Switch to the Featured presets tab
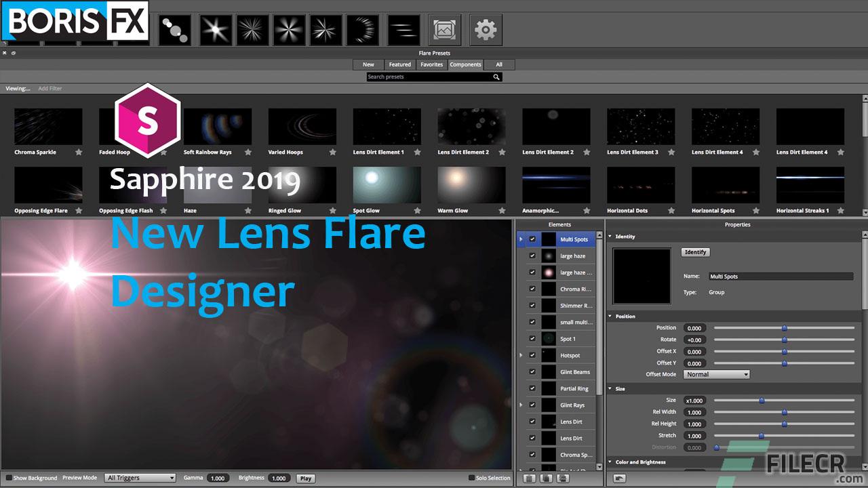Image resolution: width=868 pixels, height=488 pixels. (x=399, y=64)
